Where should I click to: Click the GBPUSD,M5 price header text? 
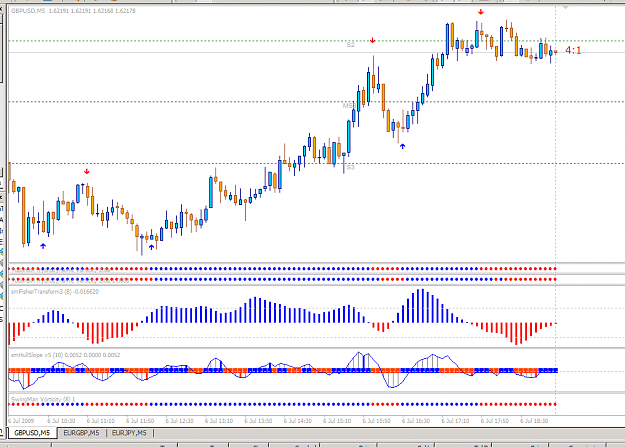(73, 11)
